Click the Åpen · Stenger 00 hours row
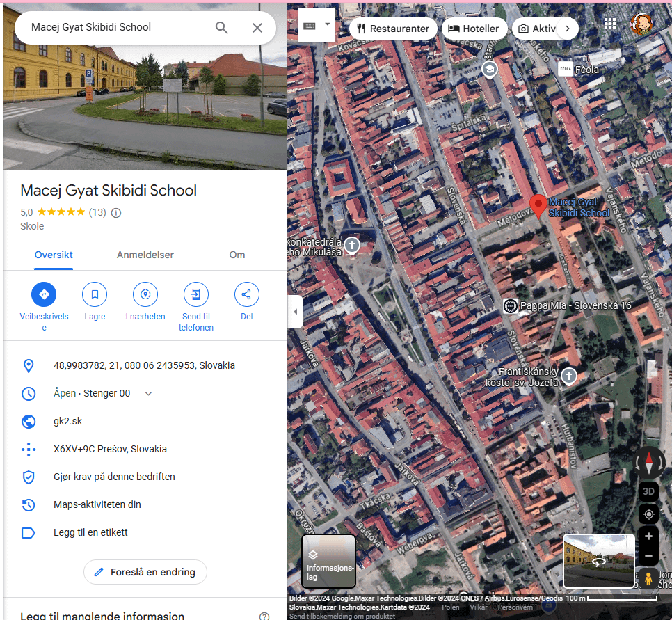Viewport: 672px width, 620px height. 145,393
